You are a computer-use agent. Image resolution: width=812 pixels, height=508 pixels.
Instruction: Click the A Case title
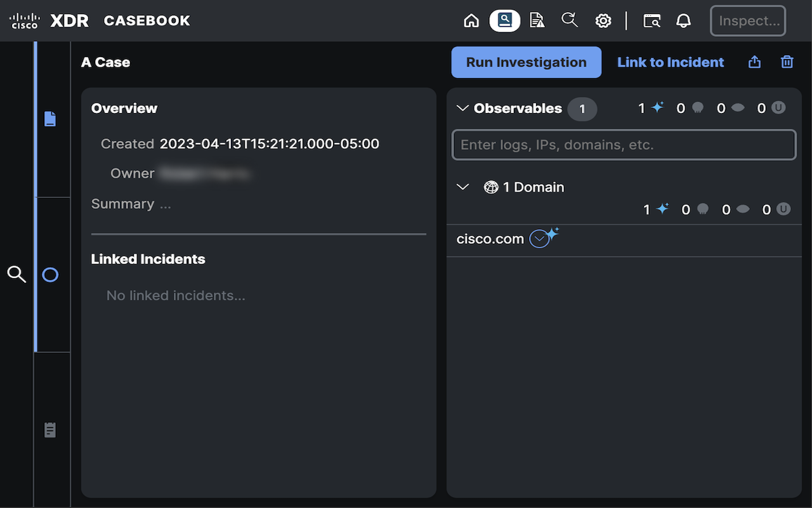pyautogui.click(x=106, y=62)
